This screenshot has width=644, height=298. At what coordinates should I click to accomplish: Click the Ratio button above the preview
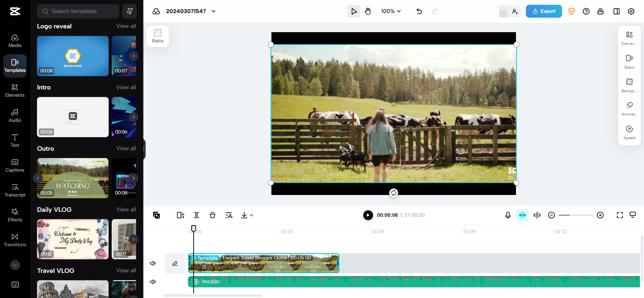(157, 36)
